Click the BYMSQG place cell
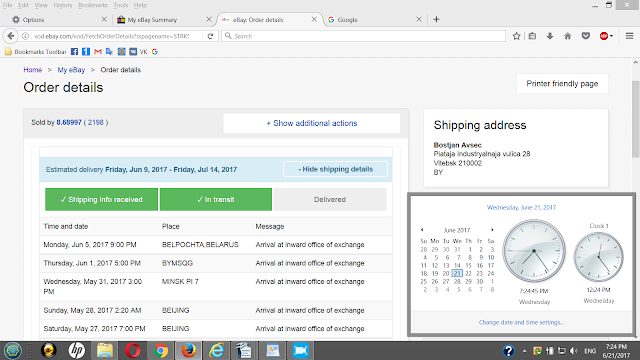 [x=177, y=263]
